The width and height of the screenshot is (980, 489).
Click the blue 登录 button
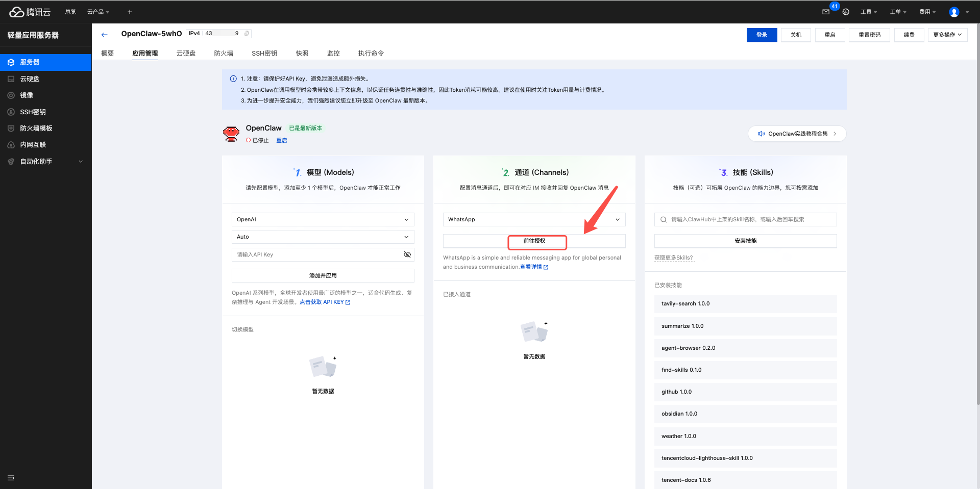(762, 35)
